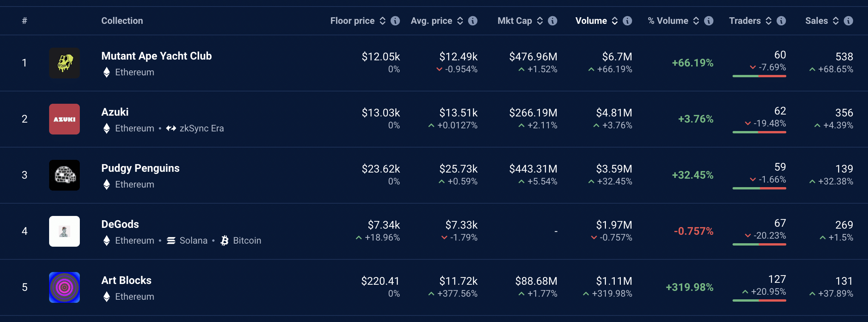Open the Floor price info icon

tap(395, 21)
